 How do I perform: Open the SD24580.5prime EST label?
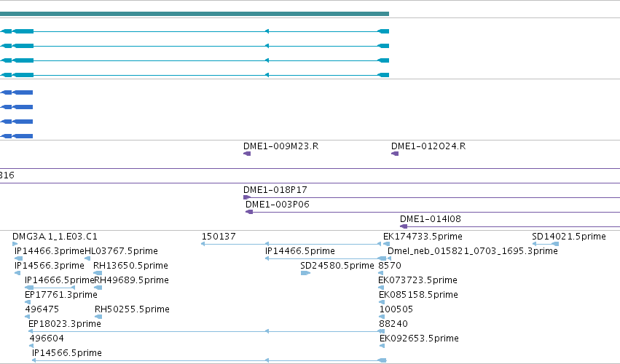pyautogui.click(x=337, y=266)
